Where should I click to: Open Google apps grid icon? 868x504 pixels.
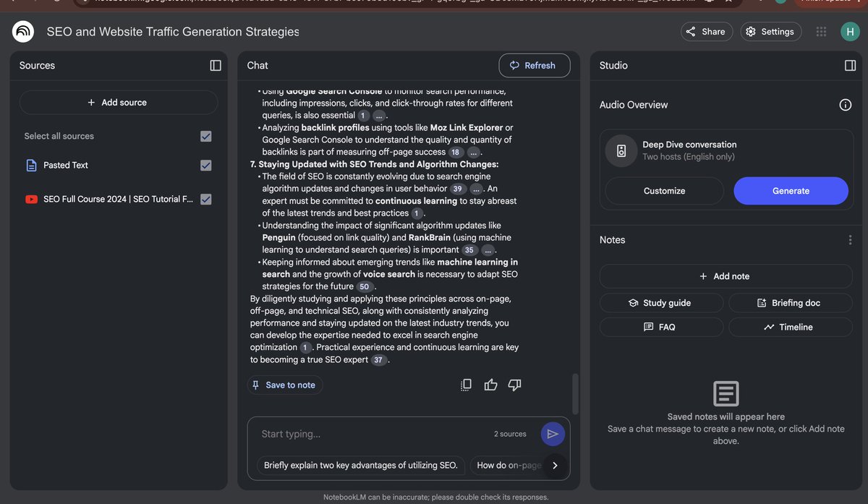821,32
